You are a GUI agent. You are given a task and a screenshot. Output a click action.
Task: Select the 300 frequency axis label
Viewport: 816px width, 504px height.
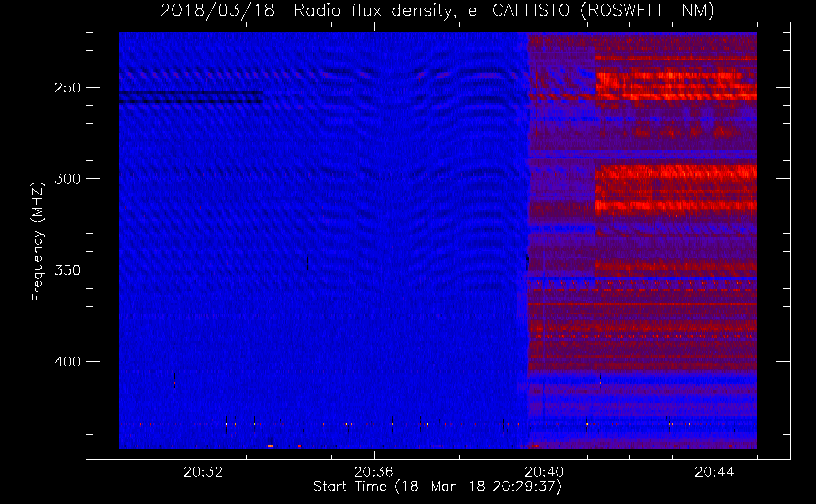click(68, 179)
